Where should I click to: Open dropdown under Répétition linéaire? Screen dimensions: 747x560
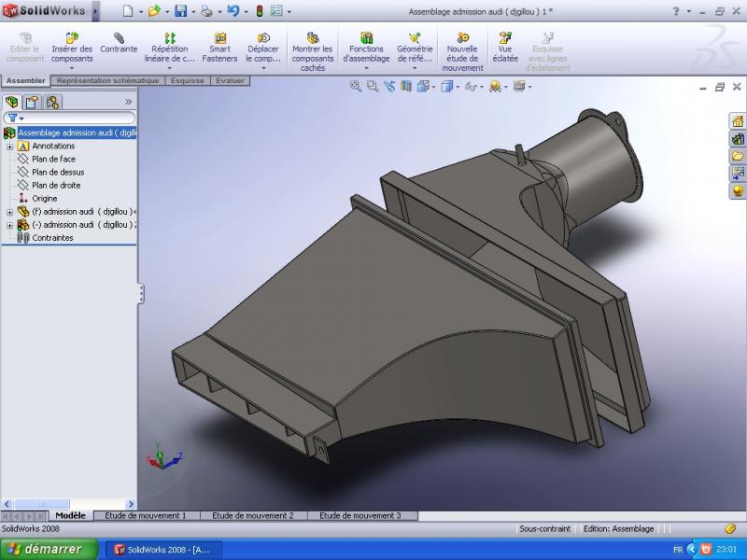click(x=170, y=68)
